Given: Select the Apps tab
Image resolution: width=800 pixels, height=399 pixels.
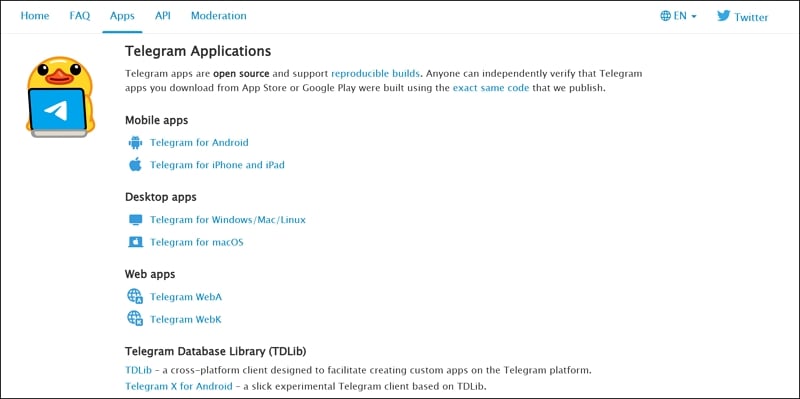Looking at the screenshot, I should tap(122, 16).
